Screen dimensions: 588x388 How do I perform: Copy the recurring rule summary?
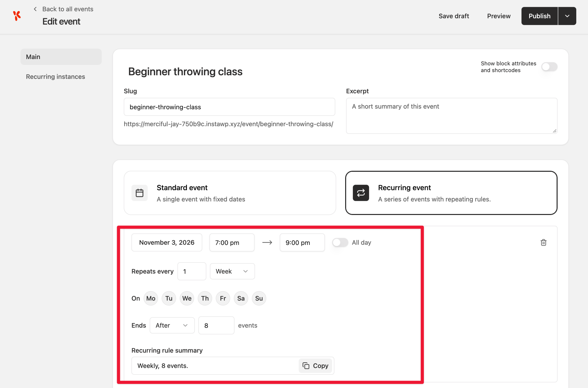pyautogui.click(x=315, y=366)
